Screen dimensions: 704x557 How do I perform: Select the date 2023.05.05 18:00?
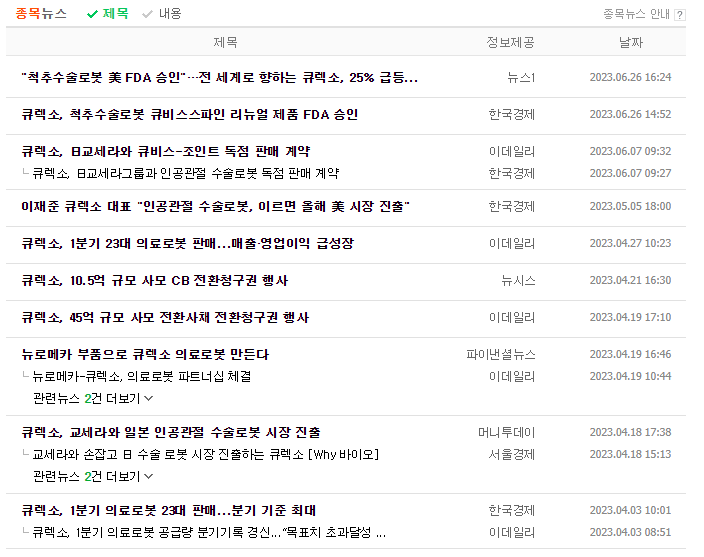[x=630, y=206]
